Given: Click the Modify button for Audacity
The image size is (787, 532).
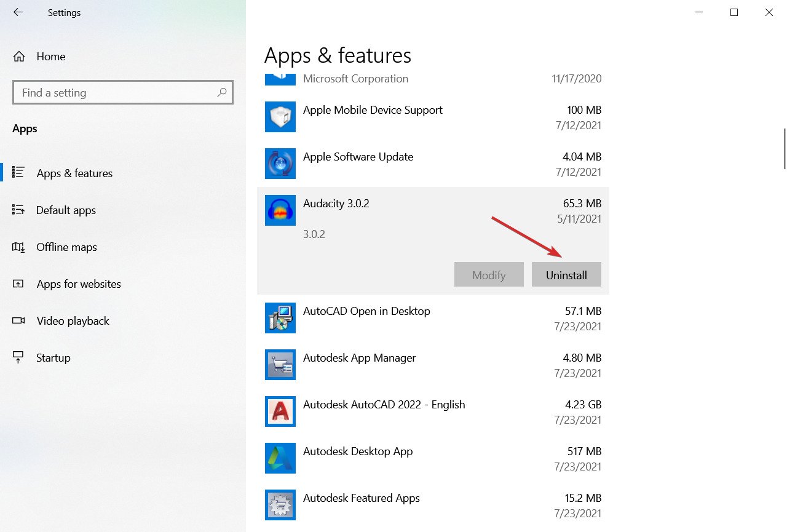Looking at the screenshot, I should 489,275.
